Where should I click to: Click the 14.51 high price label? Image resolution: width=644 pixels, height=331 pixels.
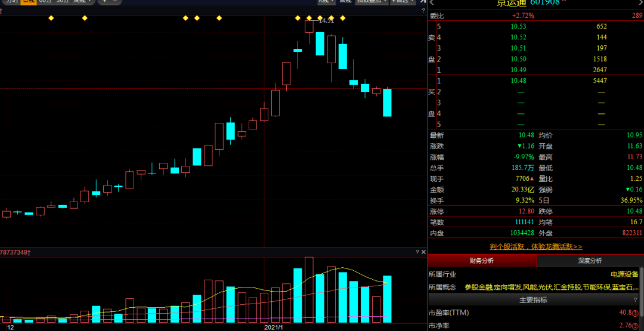(327, 20)
